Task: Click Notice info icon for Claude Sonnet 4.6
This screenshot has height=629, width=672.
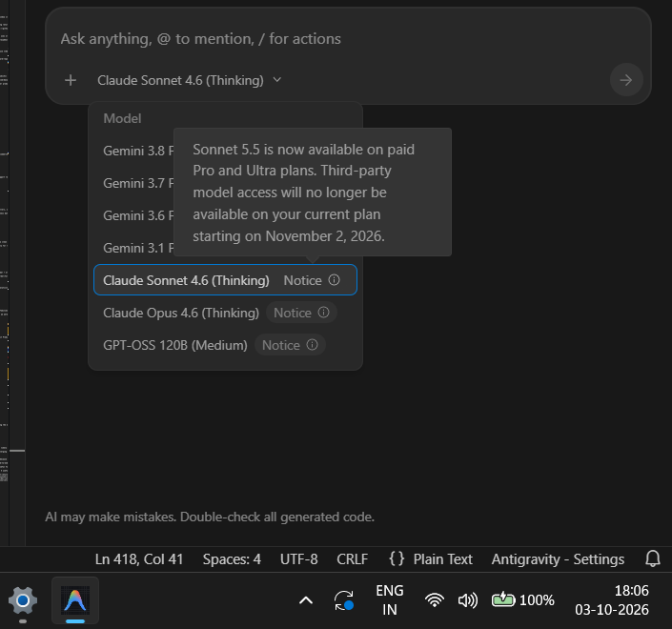Action: coord(335,280)
